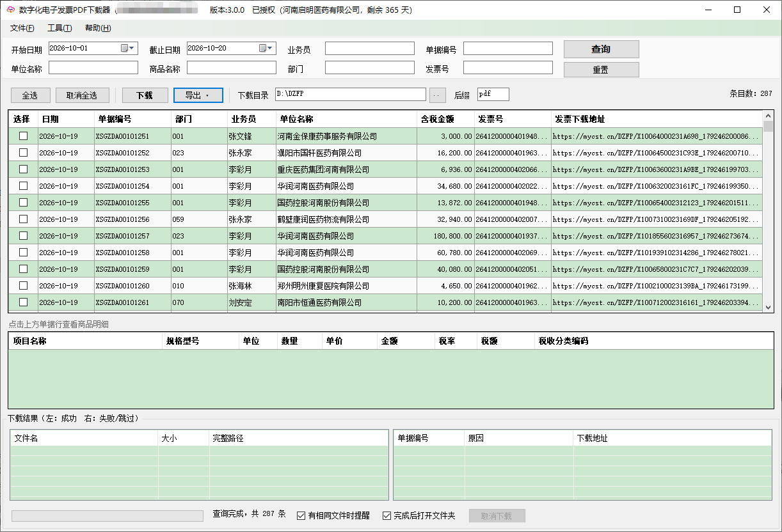This screenshot has height=532, width=782.
Task: Click the 下载目录 path field D:\DZFP
Action: (351, 95)
